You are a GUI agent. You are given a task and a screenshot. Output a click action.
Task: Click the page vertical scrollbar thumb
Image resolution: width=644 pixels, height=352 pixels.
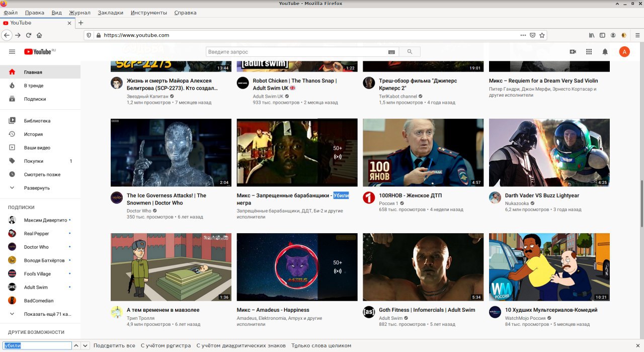(x=641, y=204)
